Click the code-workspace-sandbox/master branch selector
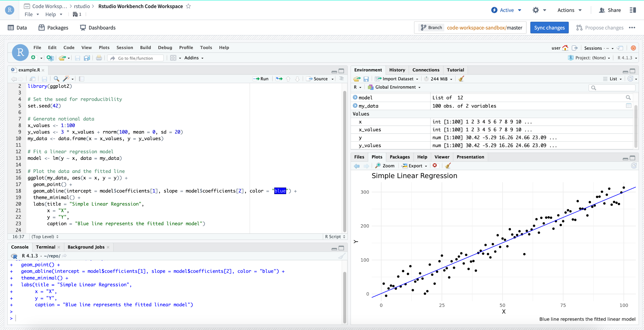This screenshot has height=330, width=644. [x=470, y=28]
